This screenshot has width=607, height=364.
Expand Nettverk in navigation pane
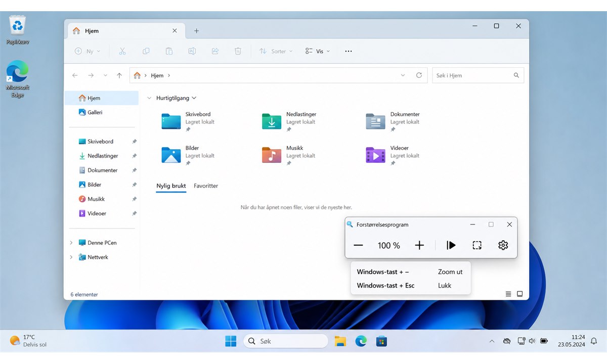[x=71, y=257]
